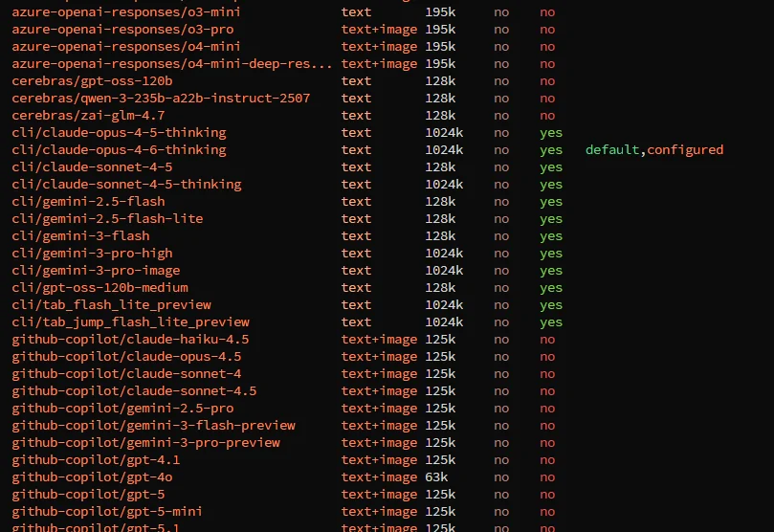Click "yes" in the cli/gemini-3-flash row
The width and height of the screenshot is (774, 532).
pos(551,236)
